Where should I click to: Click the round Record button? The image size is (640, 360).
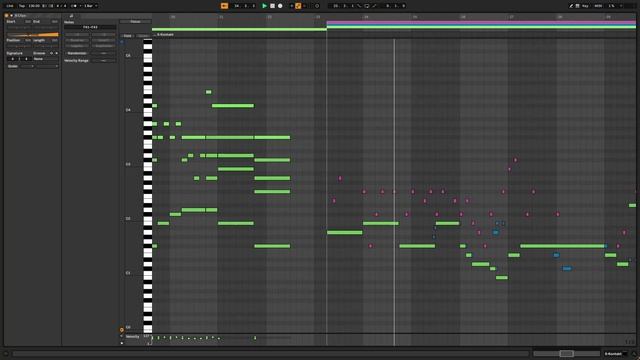[280, 6]
